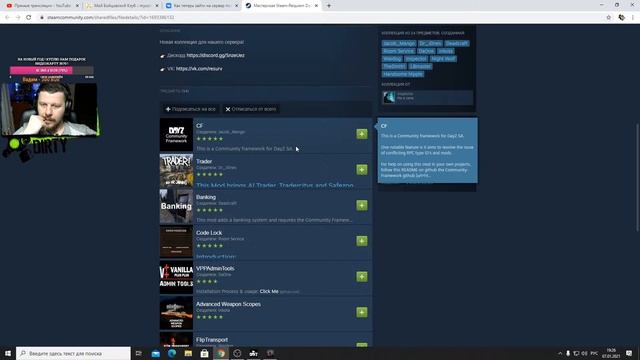Subscribe to VPPAdminTools with plus button
Image resolution: width=640 pixels, height=360 pixels.
click(x=362, y=276)
